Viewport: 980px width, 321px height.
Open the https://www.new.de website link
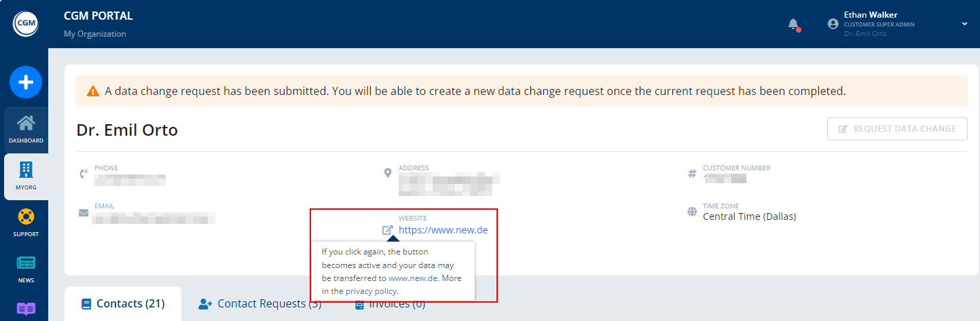[x=443, y=230]
